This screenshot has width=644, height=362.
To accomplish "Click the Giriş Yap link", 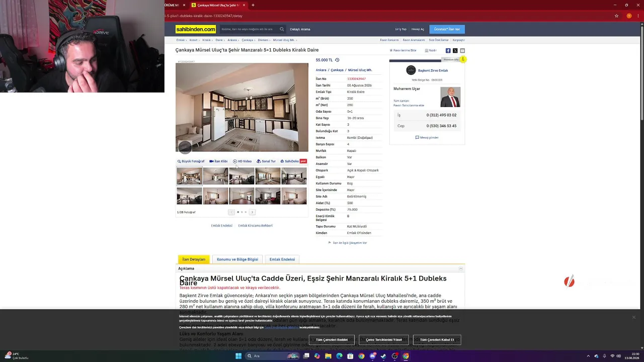I will coord(400,29).
